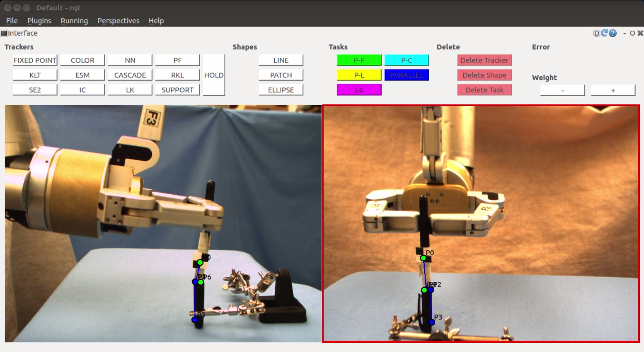Click the small Interface panel icon

[x=4, y=33]
